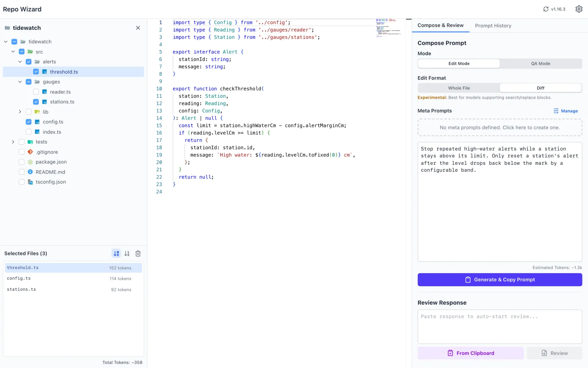Viewport: 588px width, 368px height.
Task: Switch to the Prompt History tab
Action: 493,26
